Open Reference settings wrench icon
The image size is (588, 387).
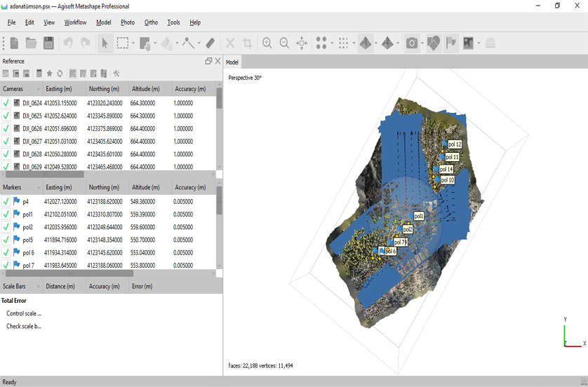pyautogui.click(x=116, y=74)
